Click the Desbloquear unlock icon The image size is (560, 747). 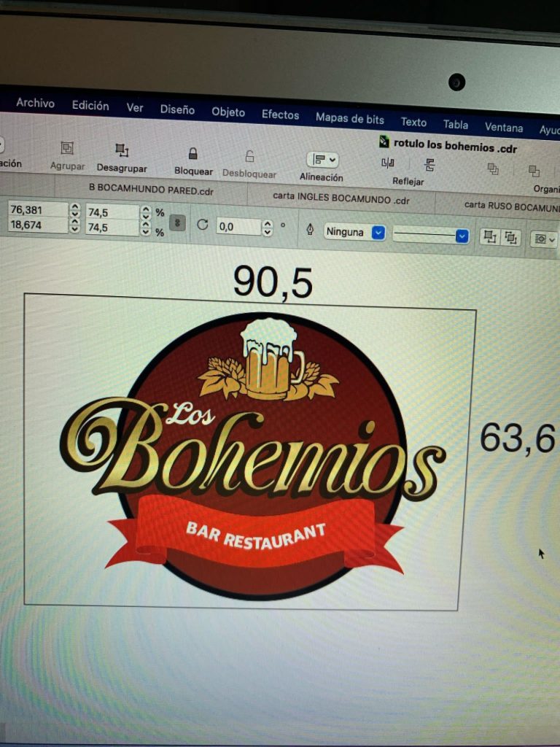click(x=249, y=157)
